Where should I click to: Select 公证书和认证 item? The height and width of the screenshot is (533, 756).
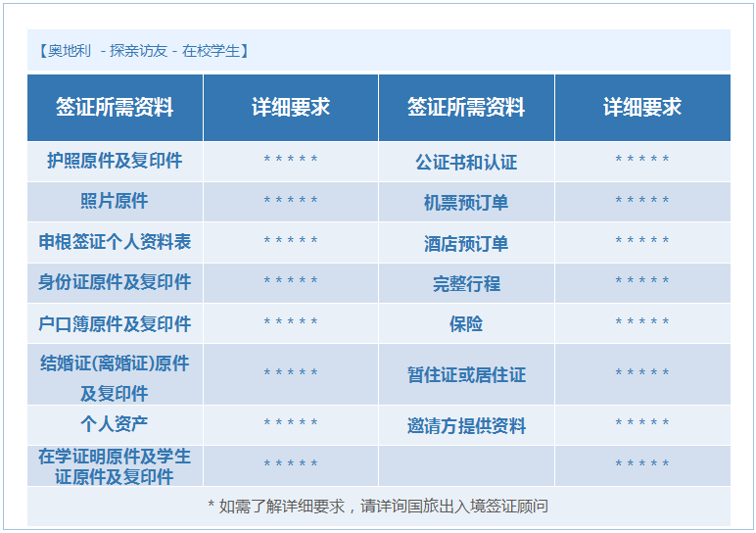pyautogui.click(x=466, y=163)
